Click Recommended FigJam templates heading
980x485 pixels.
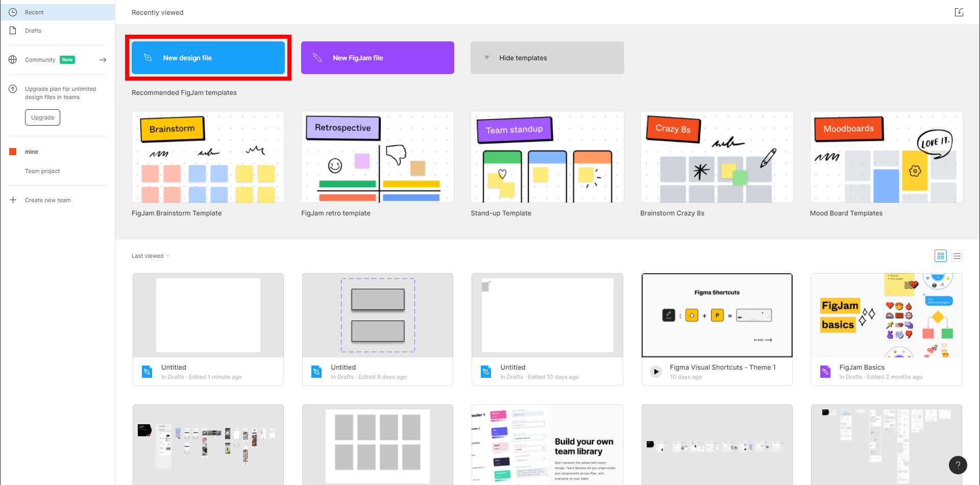(184, 92)
